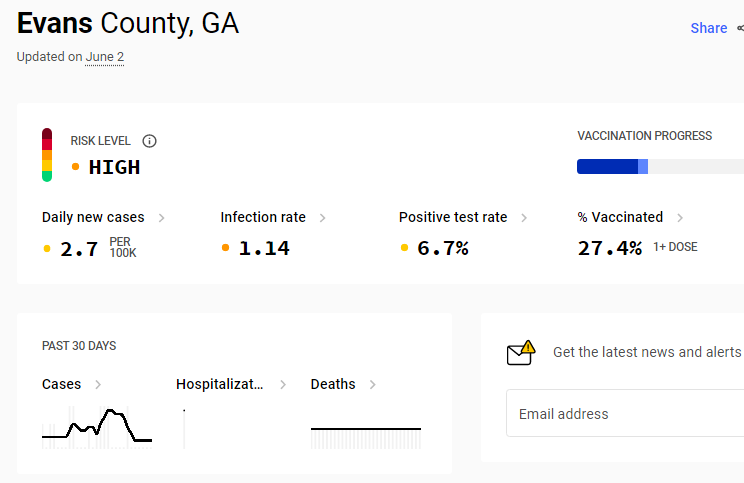Click the vaccination progress bar
This screenshot has height=483, width=744.
660,167
